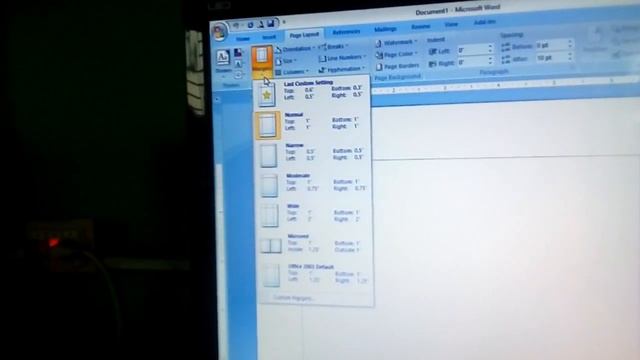Choose Last Custom Setting margins

point(313,93)
